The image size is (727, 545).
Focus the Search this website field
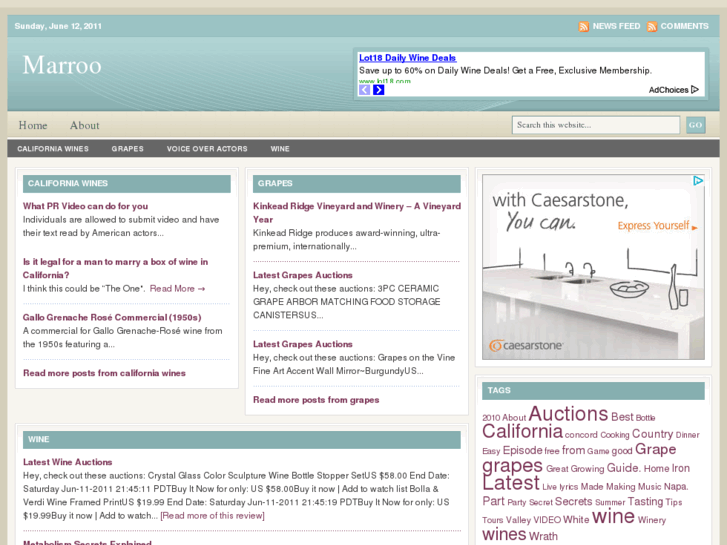pos(596,125)
